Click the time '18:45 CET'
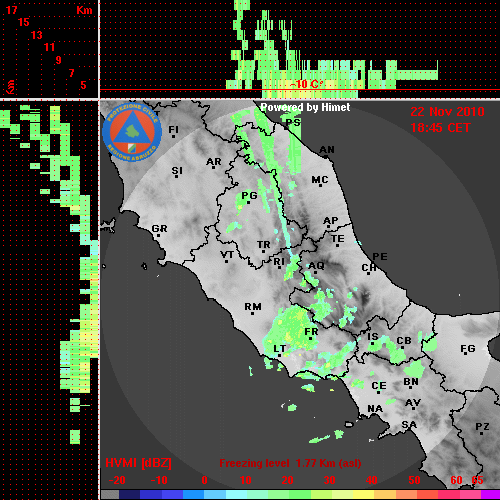Image resolution: width=500 pixels, height=500 pixels. pos(440,128)
